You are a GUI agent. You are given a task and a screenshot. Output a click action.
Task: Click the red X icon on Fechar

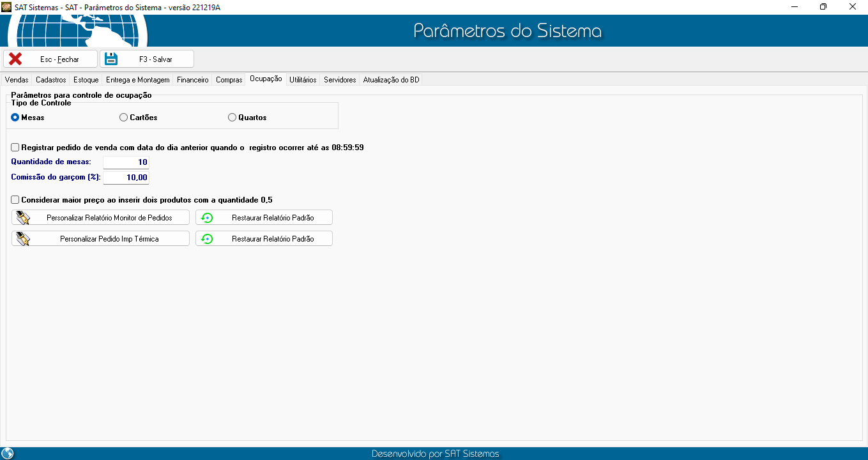[15, 59]
